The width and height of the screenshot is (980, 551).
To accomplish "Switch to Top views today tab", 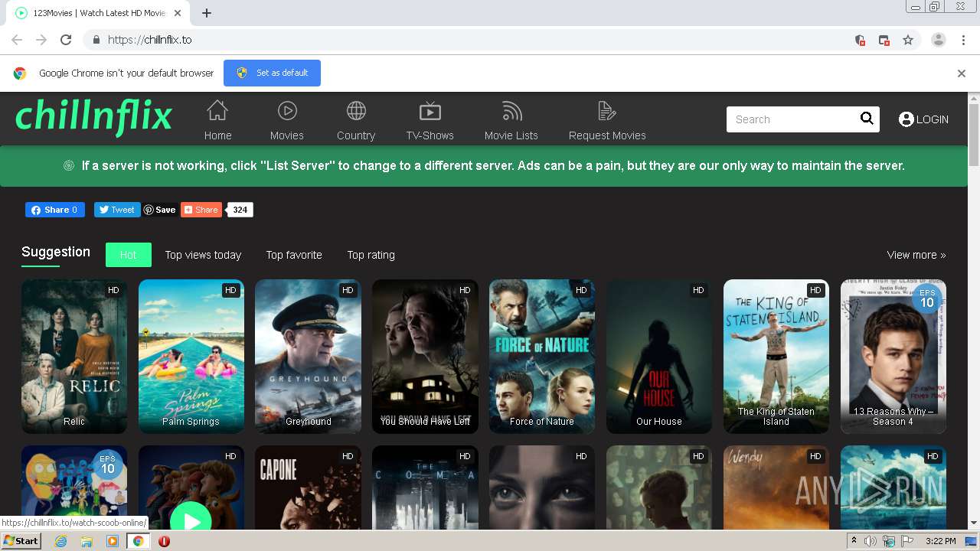I will click(203, 255).
